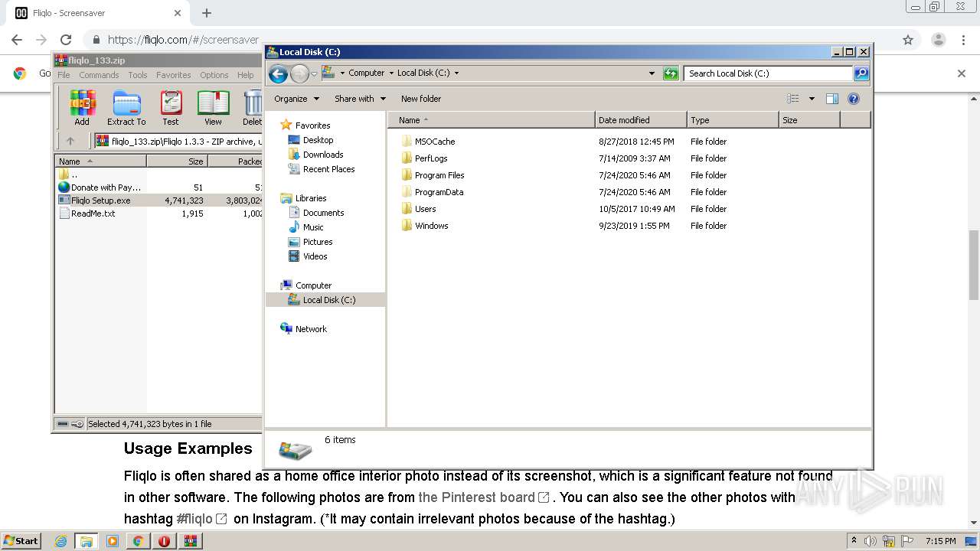Click the WinRAR archive path field
Screen dimensions: 980x551
(178, 141)
